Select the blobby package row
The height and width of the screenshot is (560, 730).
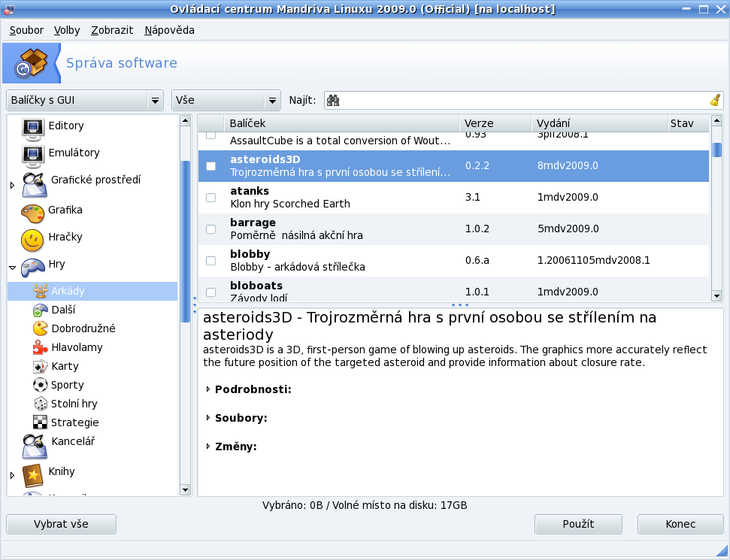pos(453,261)
